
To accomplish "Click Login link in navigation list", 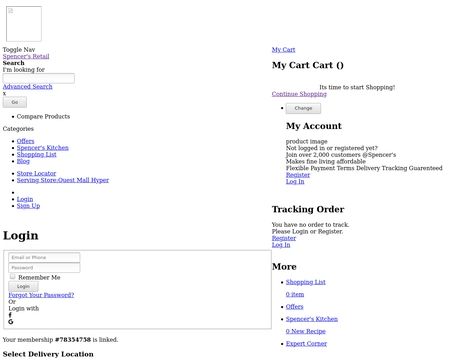I will click(25, 199).
